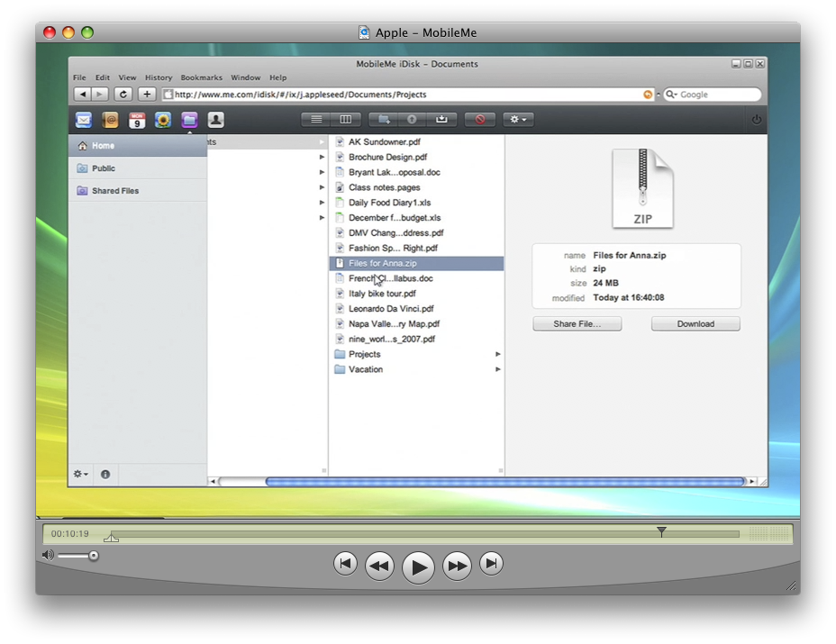Open the History menu
This screenshot has width=836, height=644.
(x=159, y=77)
